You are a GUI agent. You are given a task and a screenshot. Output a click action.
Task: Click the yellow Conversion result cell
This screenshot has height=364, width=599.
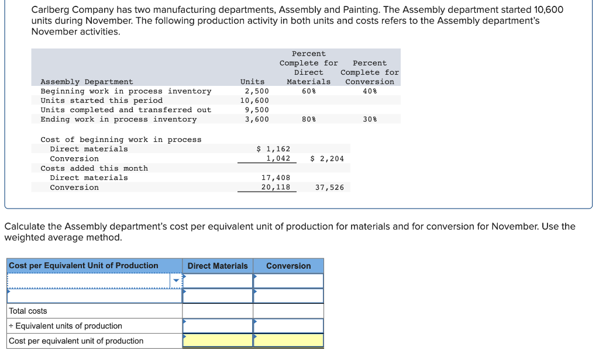(x=287, y=340)
